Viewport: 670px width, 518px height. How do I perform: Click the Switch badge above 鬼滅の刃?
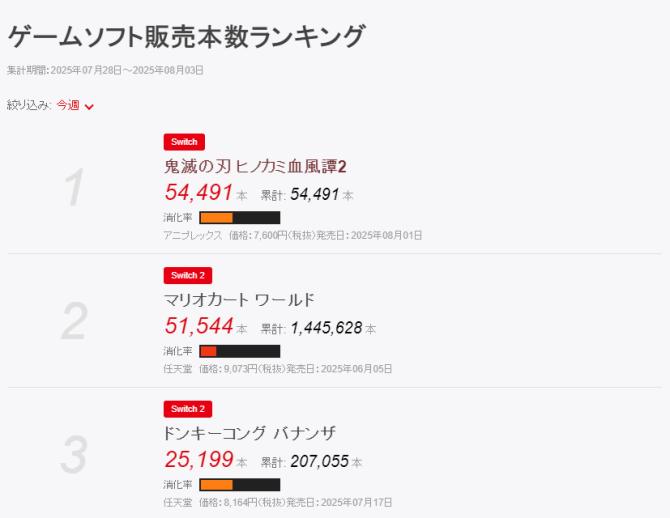coord(183,142)
